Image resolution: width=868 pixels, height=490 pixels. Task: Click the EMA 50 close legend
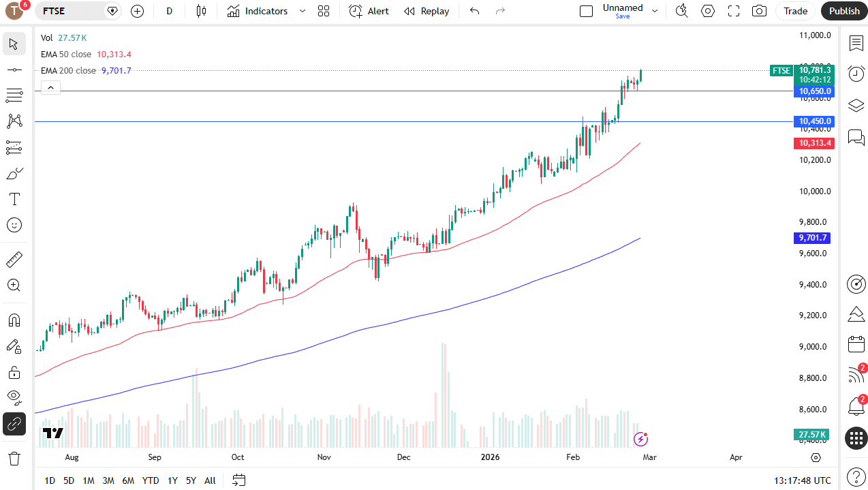click(x=66, y=55)
